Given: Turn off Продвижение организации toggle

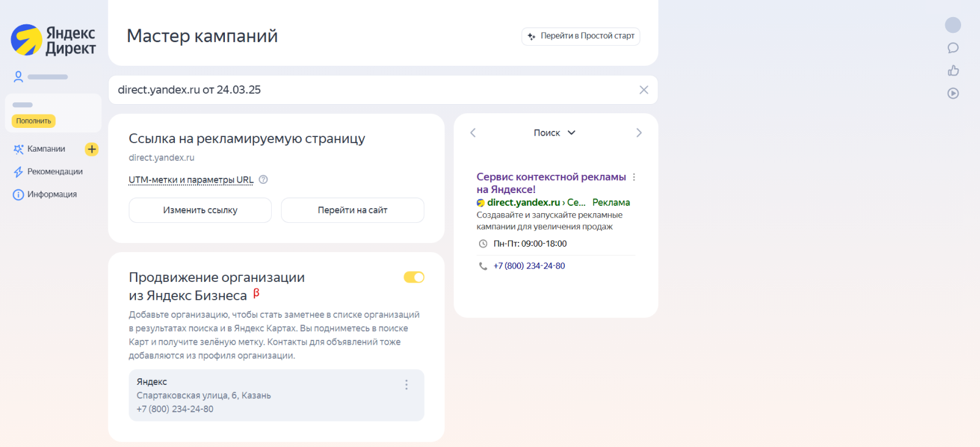Looking at the screenshot, I should (x=414, y=277).
